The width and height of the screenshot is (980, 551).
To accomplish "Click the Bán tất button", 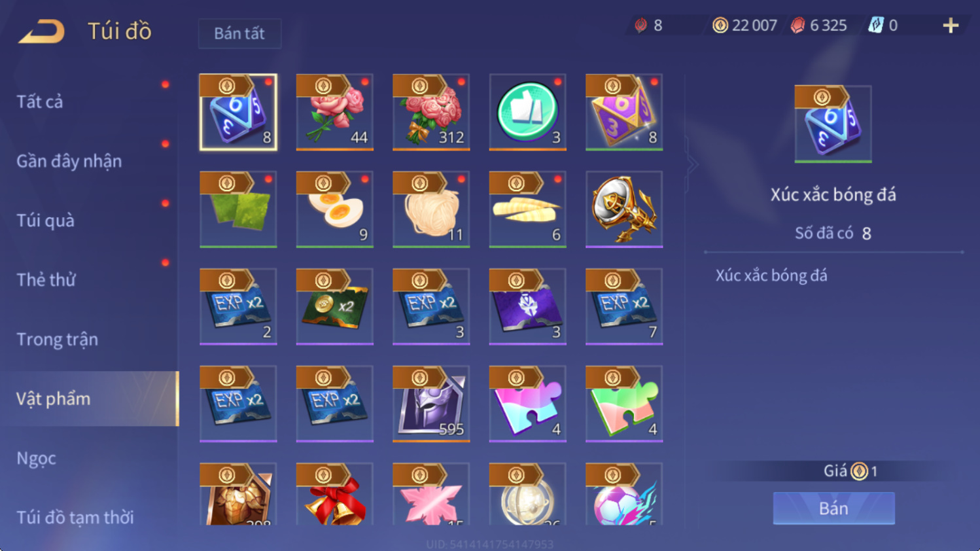I will (x=239, y=33).
